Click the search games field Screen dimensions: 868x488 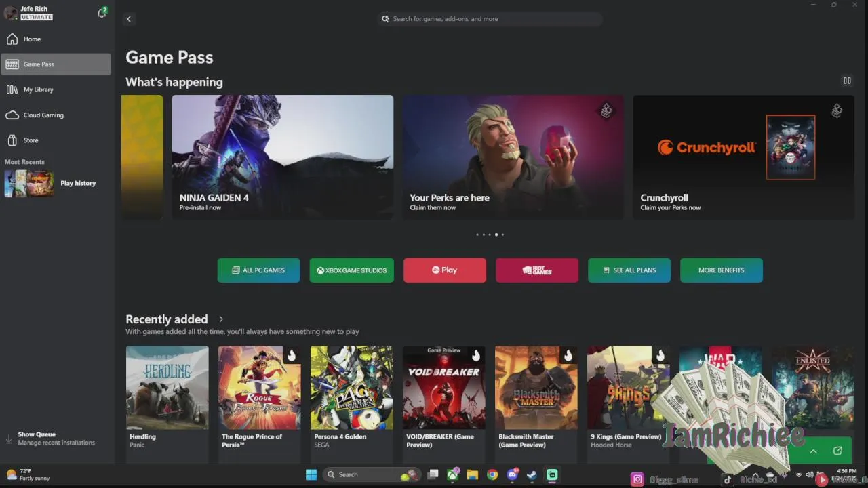click(490, 19)
